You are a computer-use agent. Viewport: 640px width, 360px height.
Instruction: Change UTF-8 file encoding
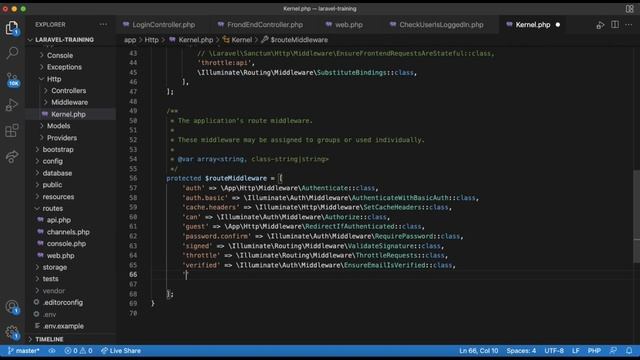554,351
